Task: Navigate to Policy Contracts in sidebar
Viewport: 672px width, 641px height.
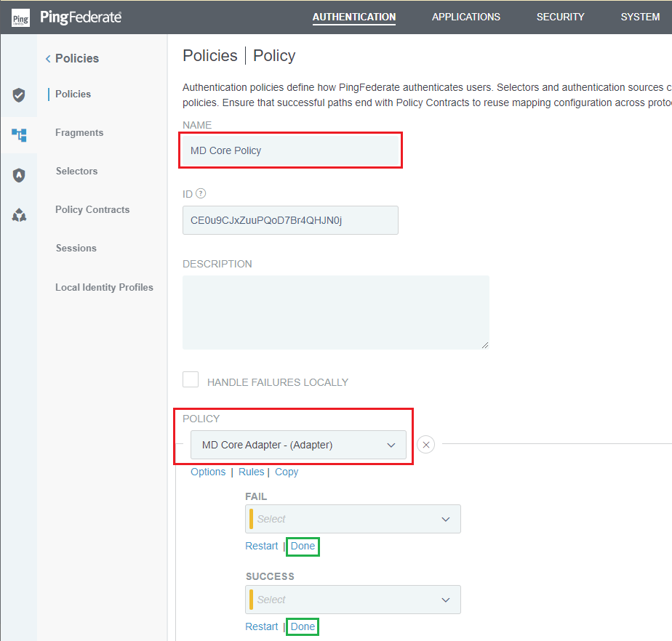Action: [x=92, y=209]
